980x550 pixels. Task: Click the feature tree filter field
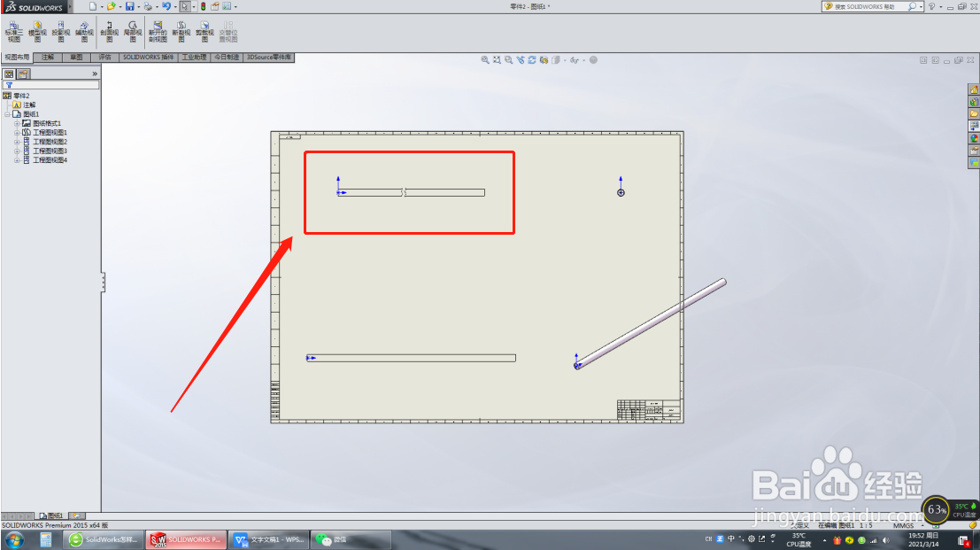51,85
